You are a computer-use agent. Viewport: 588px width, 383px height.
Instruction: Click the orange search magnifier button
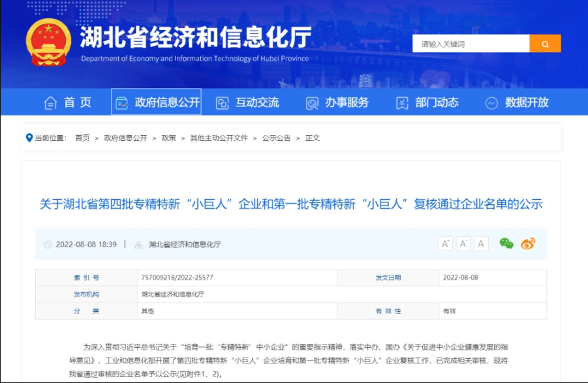coord(545,44)
